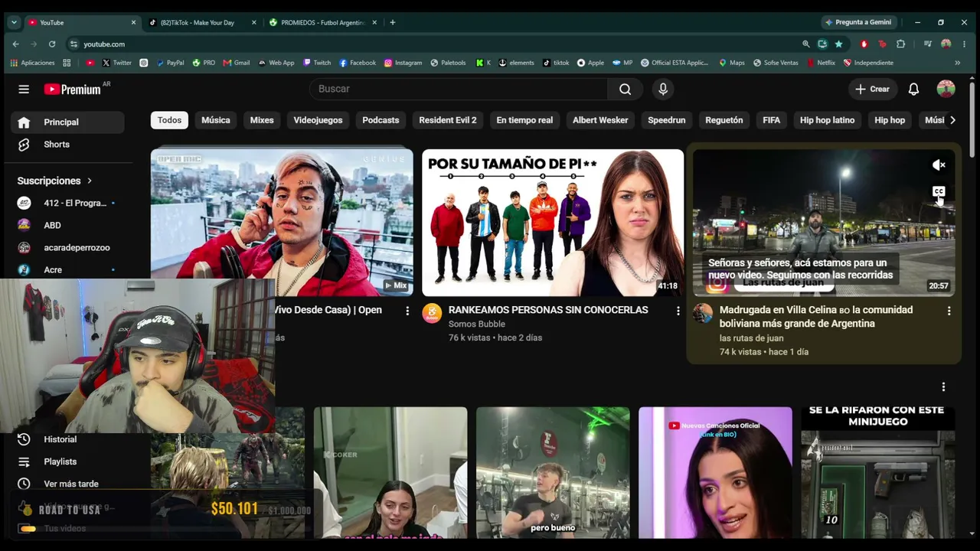Open the Instagram bookmark
This screenshot has width=980, height=551.
point(403,63)
